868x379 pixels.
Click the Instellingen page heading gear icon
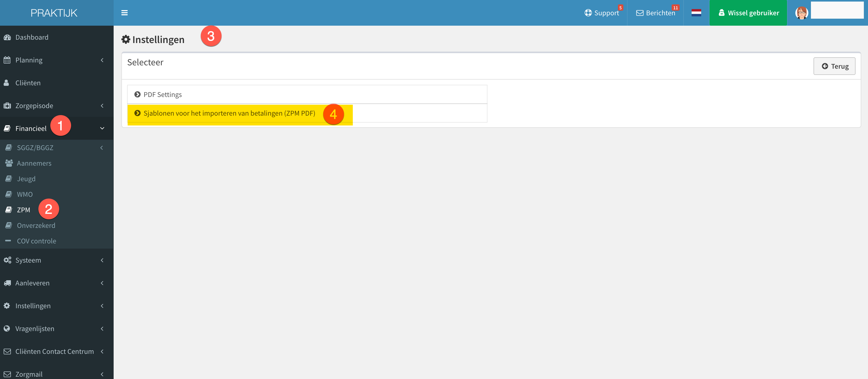pos(126,39)
